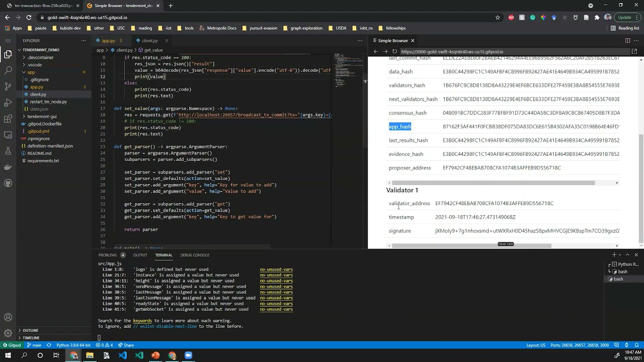Open new terminal dropdown arrow
Viewport: 644px width, 362px height.
pyautogui.click(x=619, y=255)
